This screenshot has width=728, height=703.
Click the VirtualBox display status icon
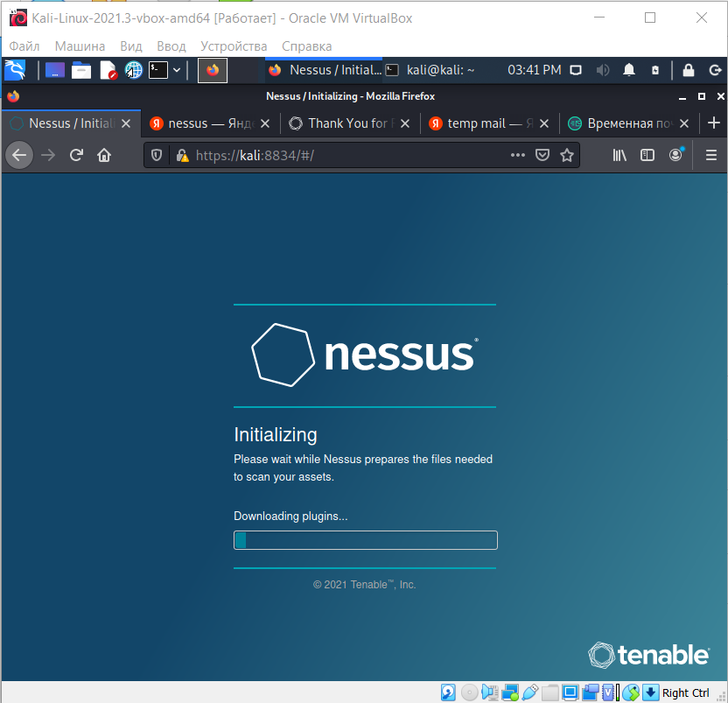click(x=570, y=692)
